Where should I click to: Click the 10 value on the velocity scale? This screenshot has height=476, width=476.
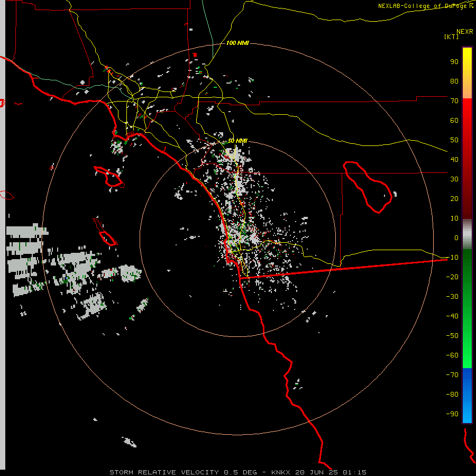454,218
